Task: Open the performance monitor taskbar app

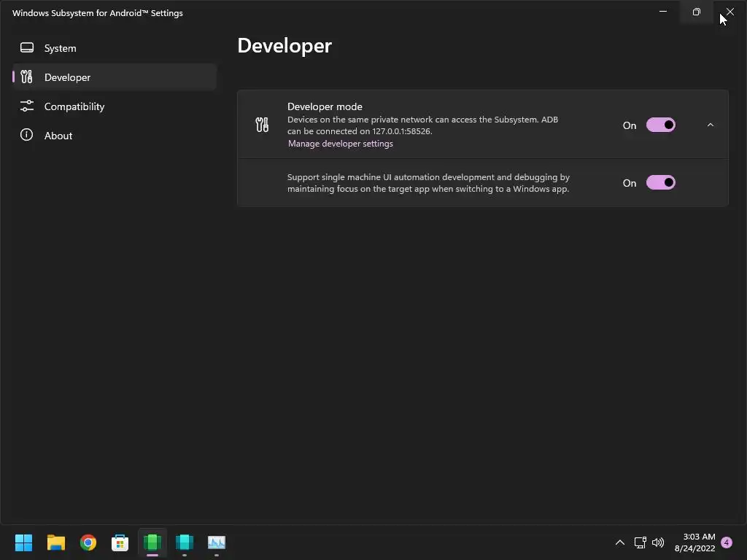Action: [x=217, y=542]
